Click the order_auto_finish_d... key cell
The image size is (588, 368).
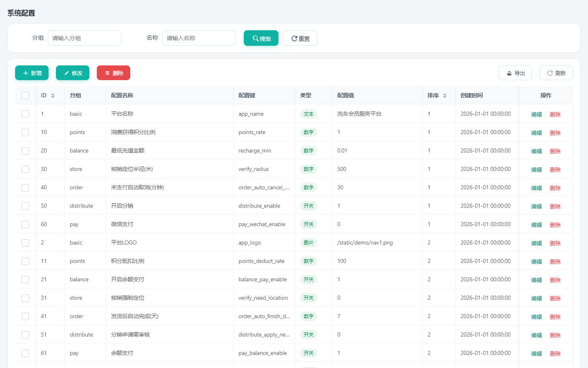tap(264, 316)
